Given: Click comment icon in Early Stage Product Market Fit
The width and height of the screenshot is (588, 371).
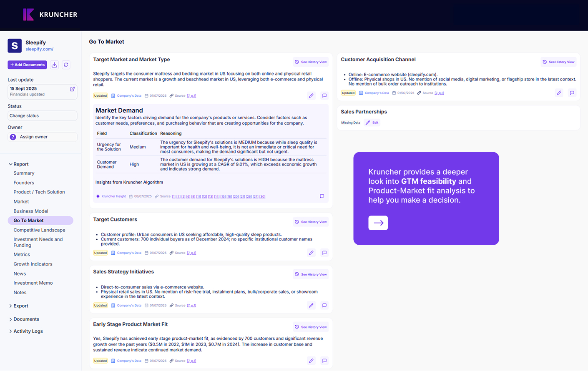Looking at the screenshot, I should [324, 361].
